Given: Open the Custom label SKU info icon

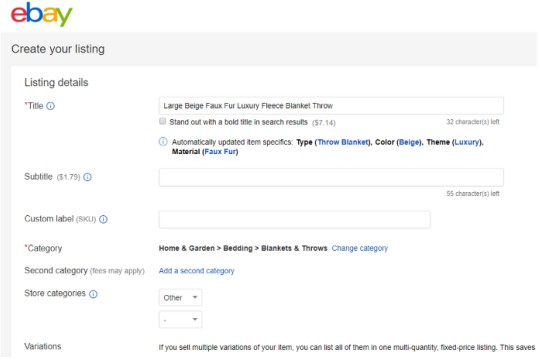Looking at the screenshot, I should click(x=103, y=219).
